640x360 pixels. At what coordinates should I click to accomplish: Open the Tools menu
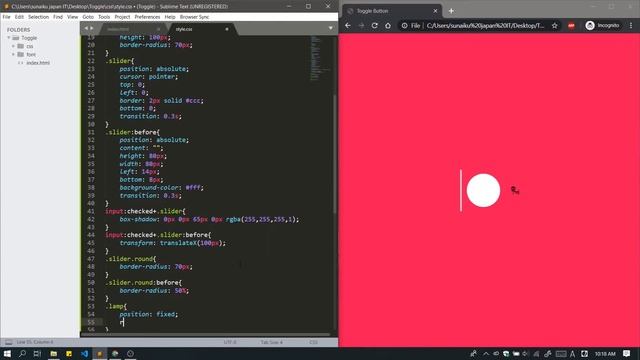coord(104,17)
